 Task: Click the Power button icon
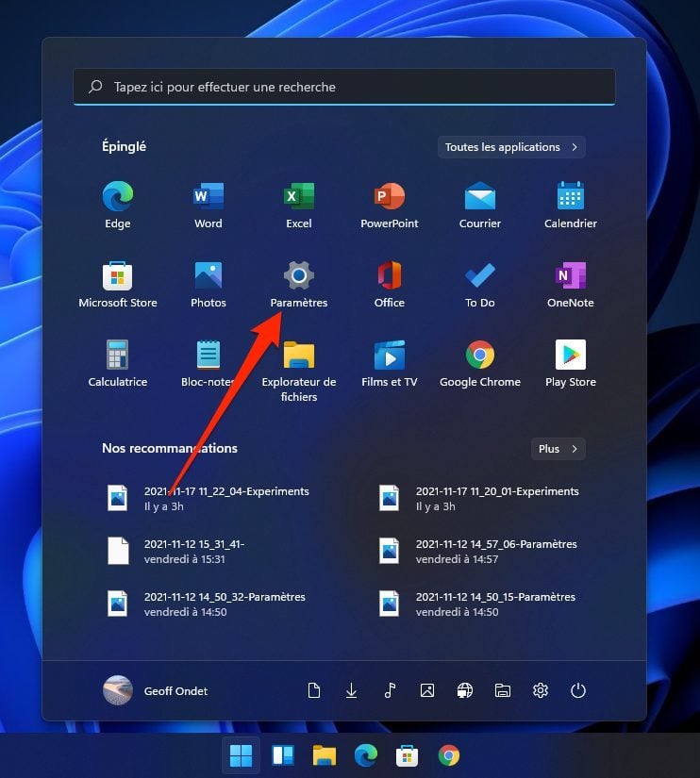tap(578, 690)
